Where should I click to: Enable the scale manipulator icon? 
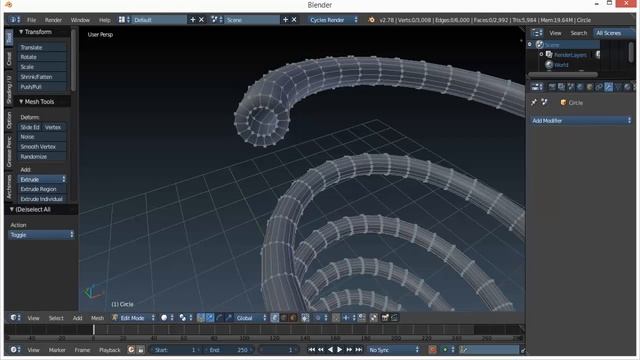coord(229,318)
